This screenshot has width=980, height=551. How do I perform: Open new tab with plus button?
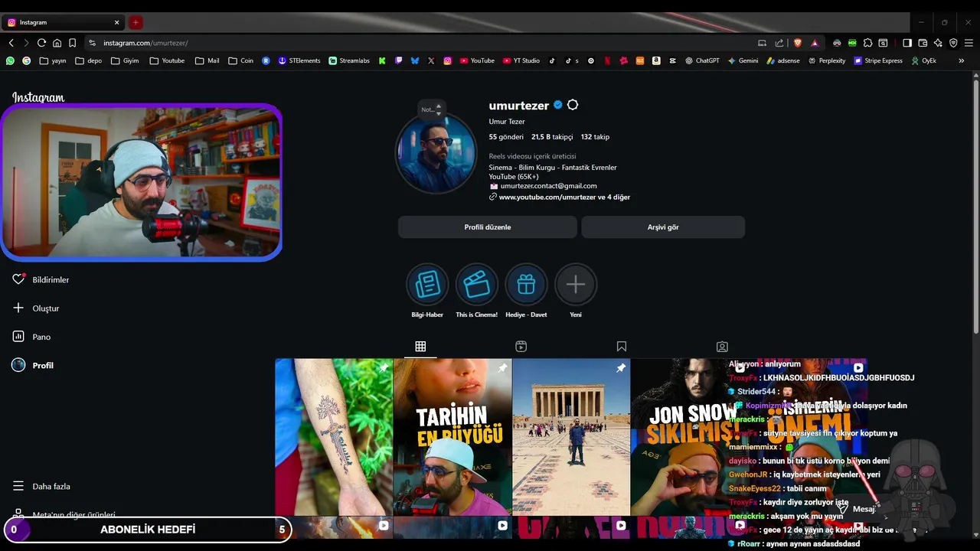click(136, 22)
